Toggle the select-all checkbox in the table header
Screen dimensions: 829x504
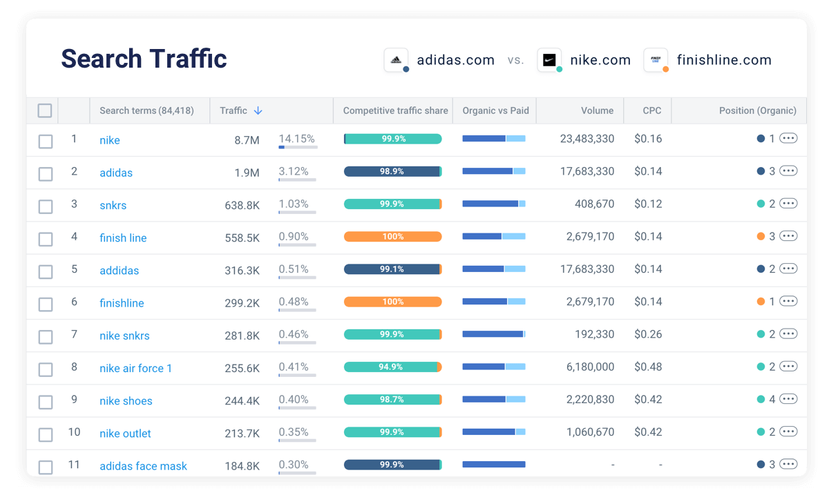coord(46,110)
